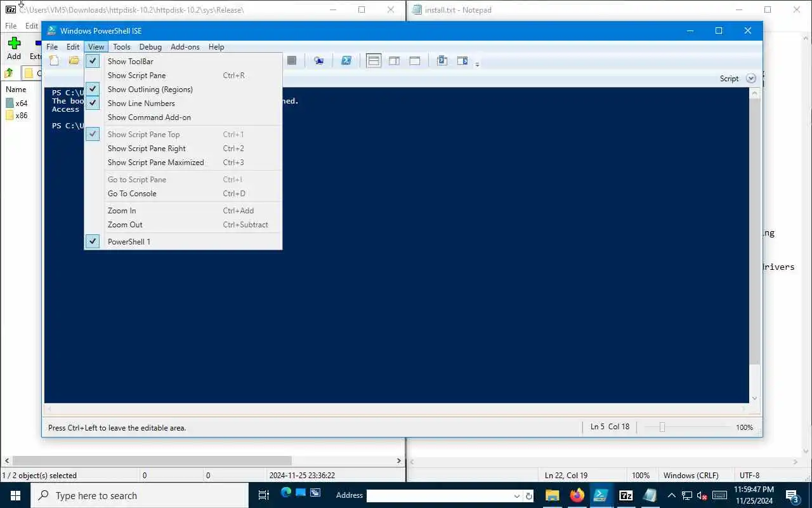Open the Debug menu
812x508 pixels.
click(x=150, y=47)
